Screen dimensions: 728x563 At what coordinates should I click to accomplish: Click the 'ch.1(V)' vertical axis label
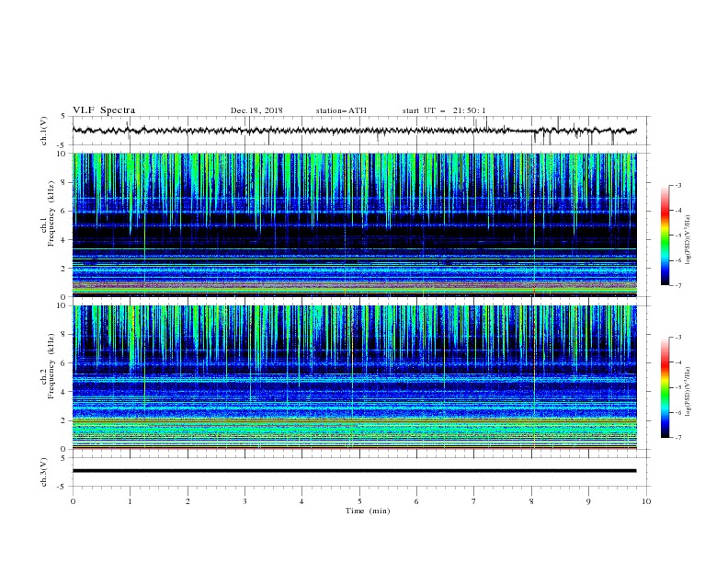click(44, 131)
